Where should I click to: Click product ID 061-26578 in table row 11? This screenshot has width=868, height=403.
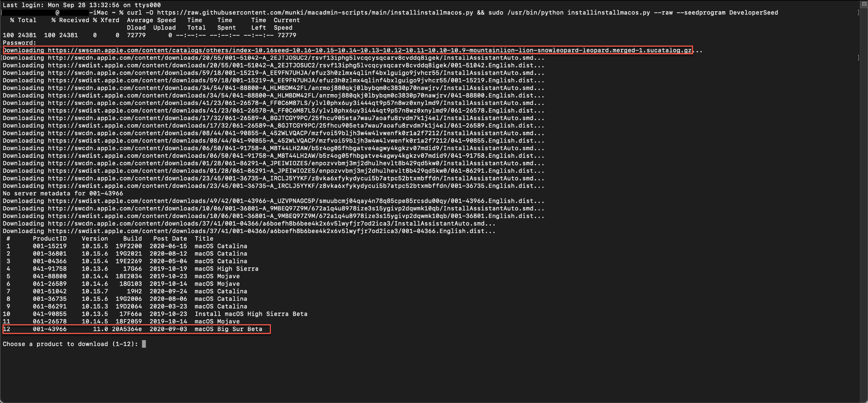click(50, 322)
